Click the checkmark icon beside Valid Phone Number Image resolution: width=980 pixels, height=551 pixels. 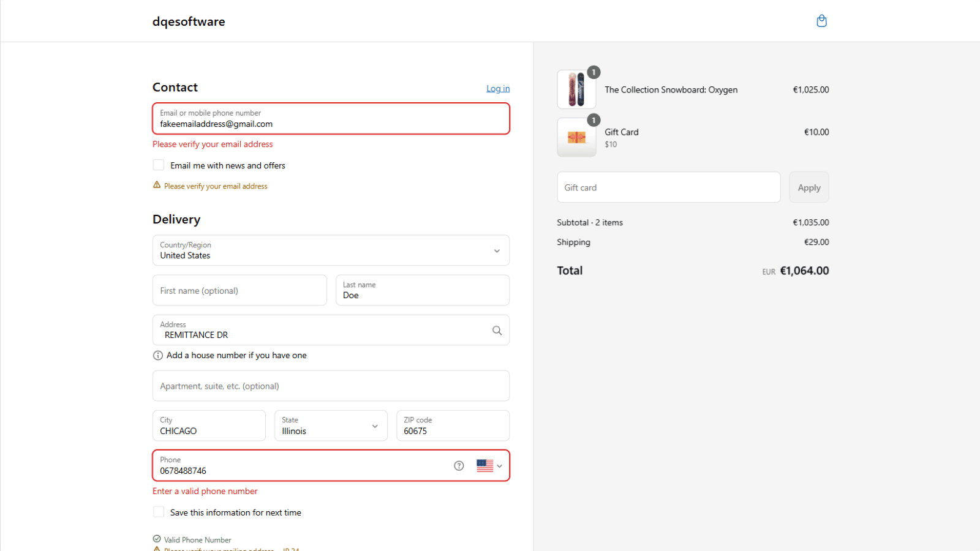coord(157,539)
